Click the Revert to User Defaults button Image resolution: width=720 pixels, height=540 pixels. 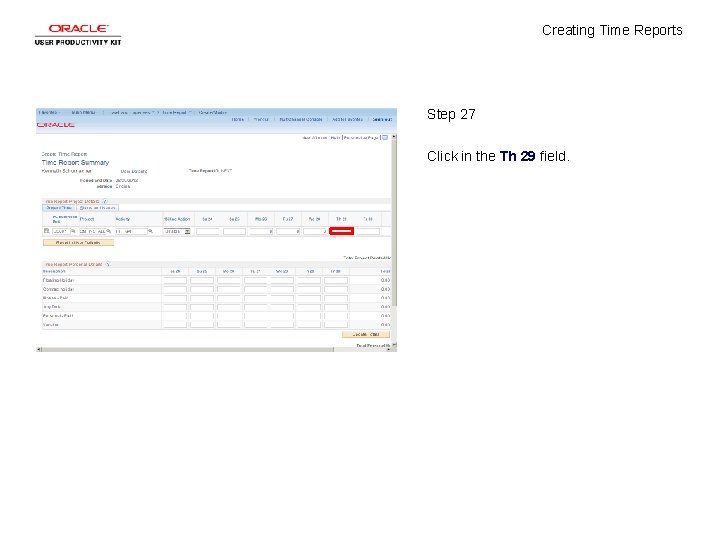tap(78, 242)
